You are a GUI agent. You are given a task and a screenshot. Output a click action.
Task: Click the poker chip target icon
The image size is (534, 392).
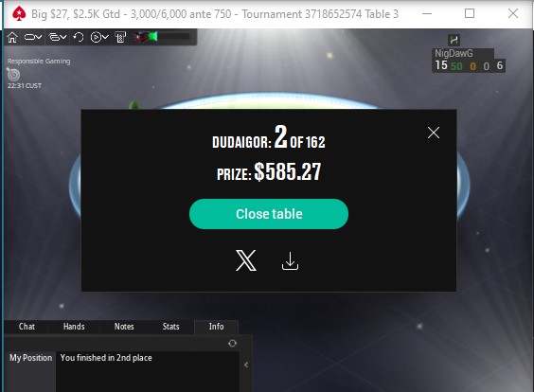[13, 74]
